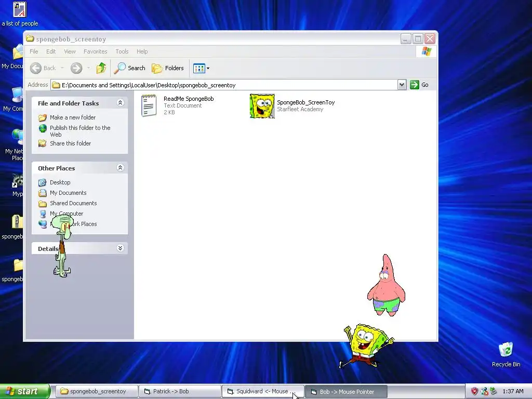Go to Shared Documents in Other Places
This screenshot has height=399, width=532.
click(73, 203)
